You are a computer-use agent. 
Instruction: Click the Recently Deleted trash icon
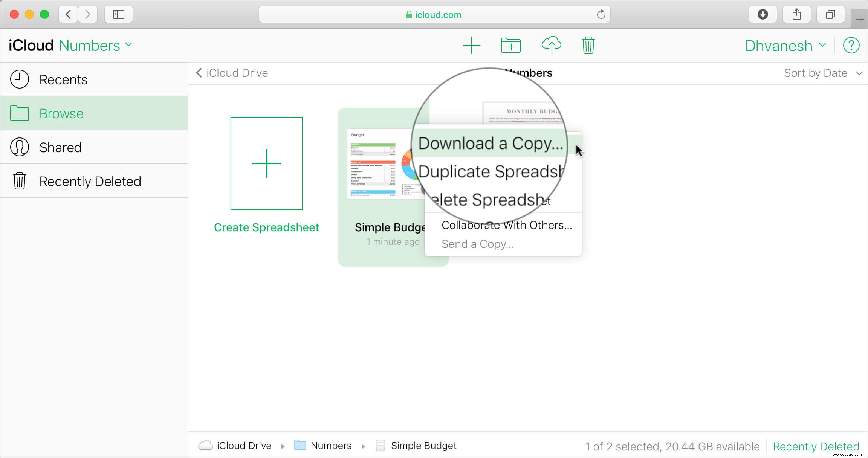(19, 181)
